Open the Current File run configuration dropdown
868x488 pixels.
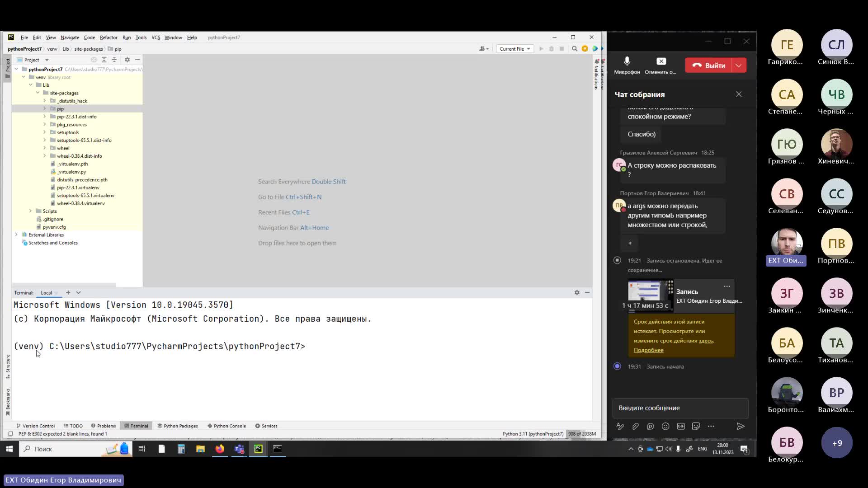click(x=514, y=49)
